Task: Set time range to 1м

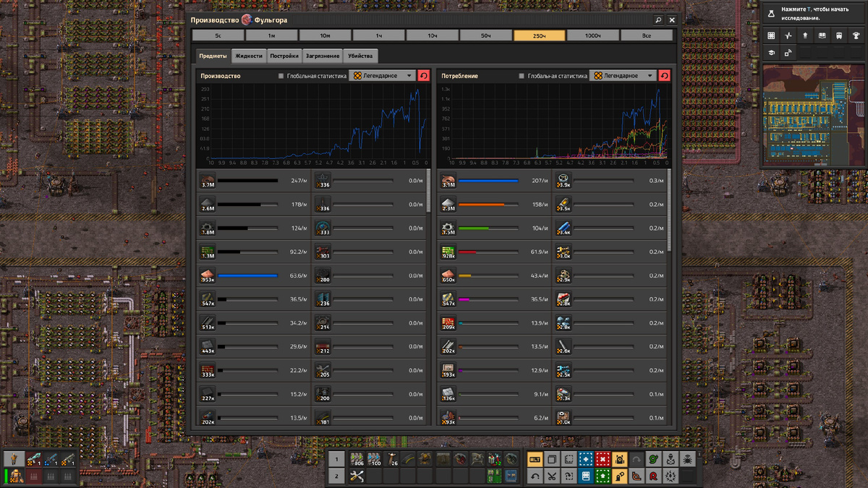Action: tap(271, 35)
